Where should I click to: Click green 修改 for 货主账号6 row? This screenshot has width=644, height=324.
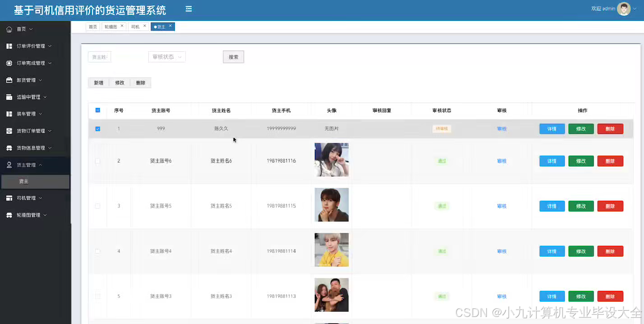click(581, 161)
